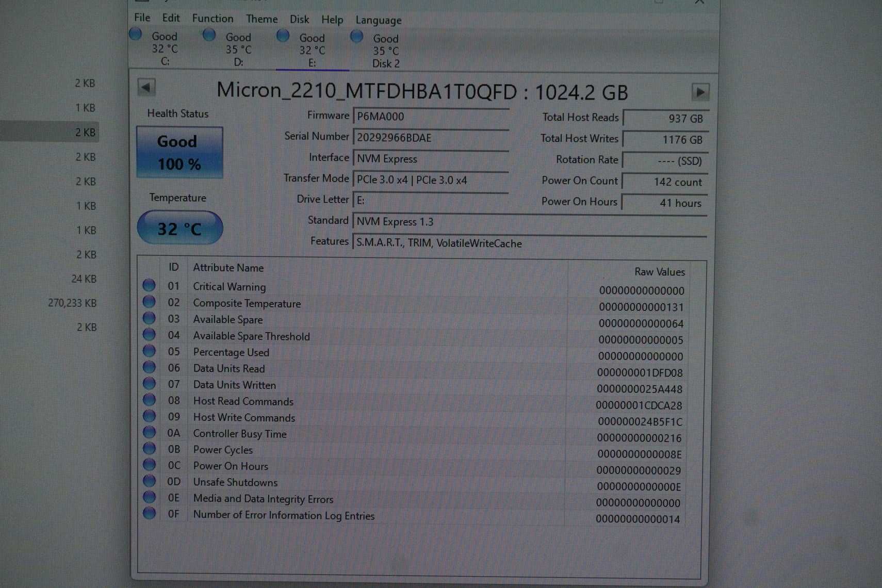Screen dimensions: 882x588
Task: Select the E: drive tab
Action: click(312, 50)
